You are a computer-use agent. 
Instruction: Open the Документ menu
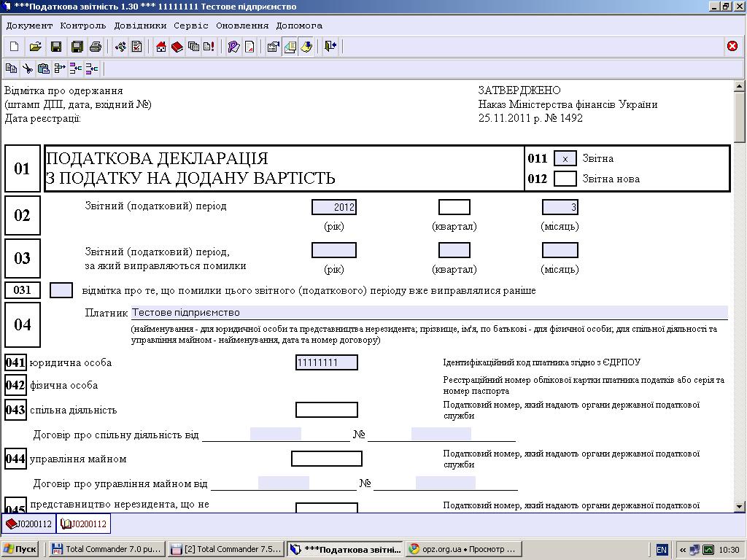[29, 26]
